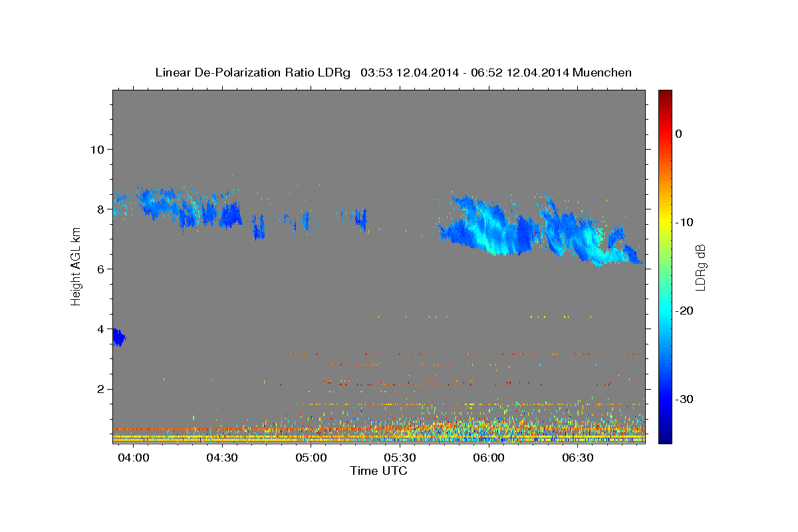Click the blue cloud near 04:30 at 8 km
The image size is (798, 532).
click(231, 215)
